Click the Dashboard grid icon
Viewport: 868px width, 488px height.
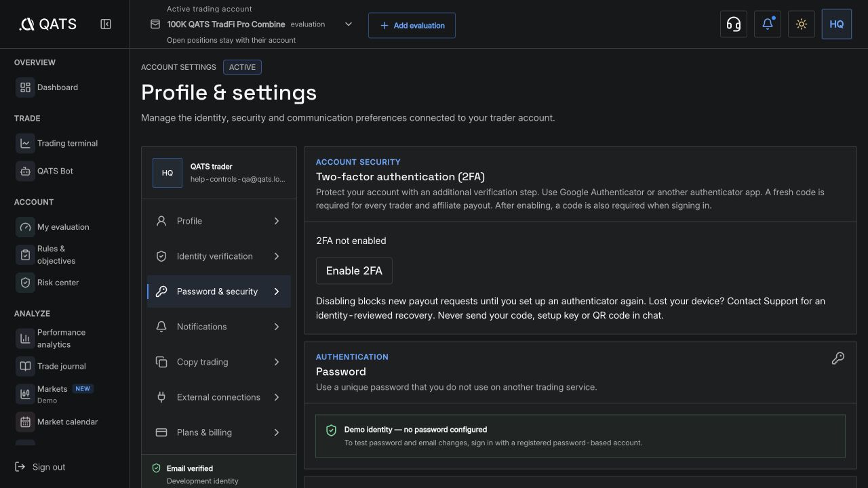coord(25,87)
